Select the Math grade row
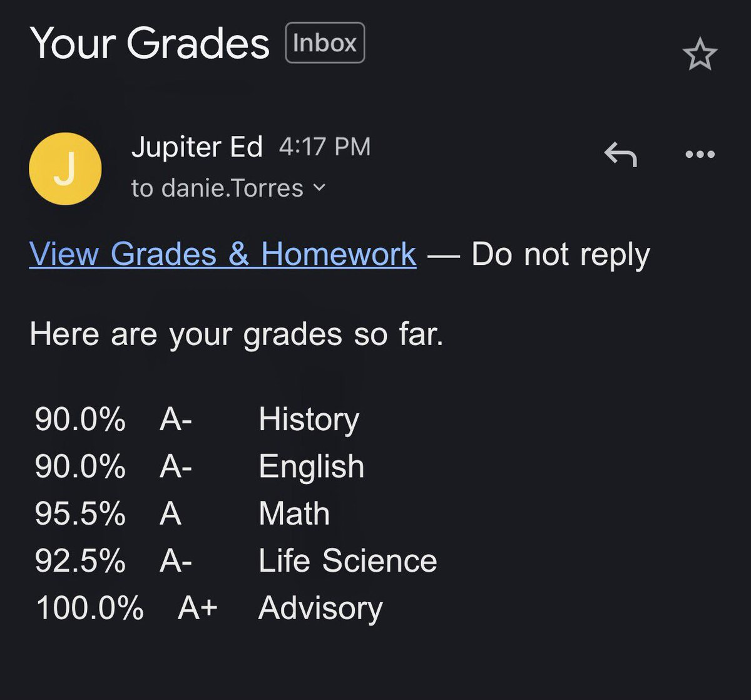Viewport: 751px width, 700px height. click(182, 514)
